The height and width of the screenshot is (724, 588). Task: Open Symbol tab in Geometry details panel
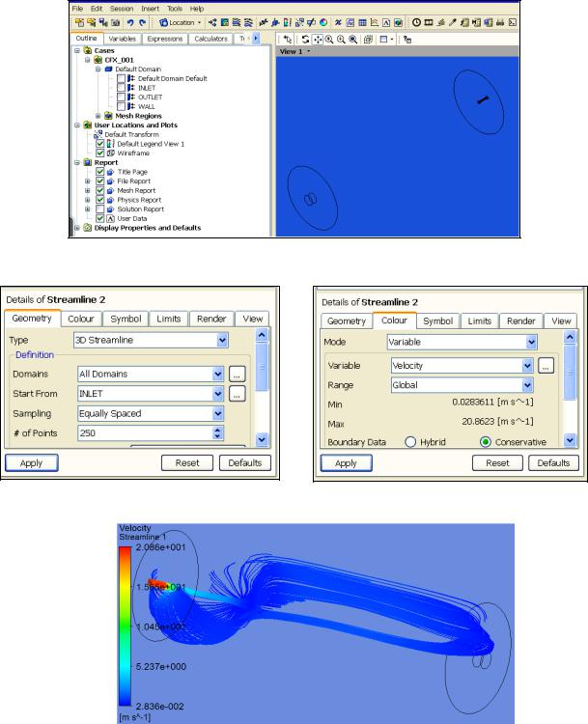(x=126, y=319)
